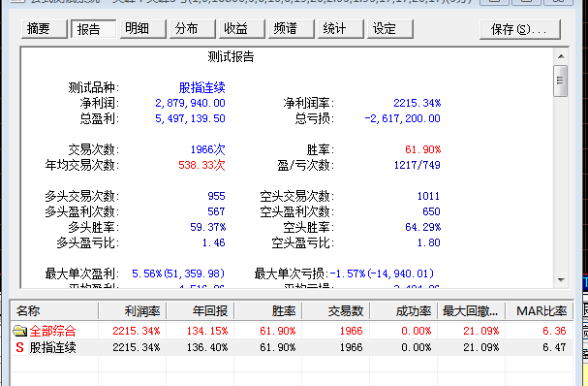
Task: Click the MAR ratio cell 6.47
Action: (554, 348)
